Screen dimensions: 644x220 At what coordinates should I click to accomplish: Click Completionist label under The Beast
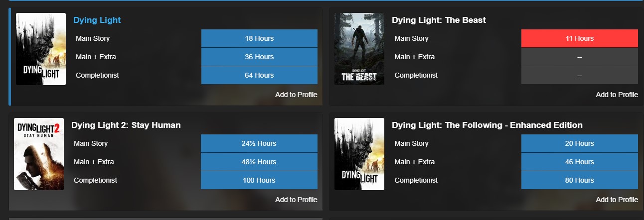[416, 75]
